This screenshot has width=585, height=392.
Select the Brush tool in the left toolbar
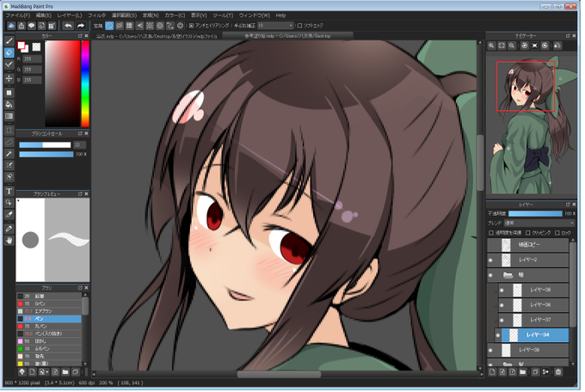[9, 41]
